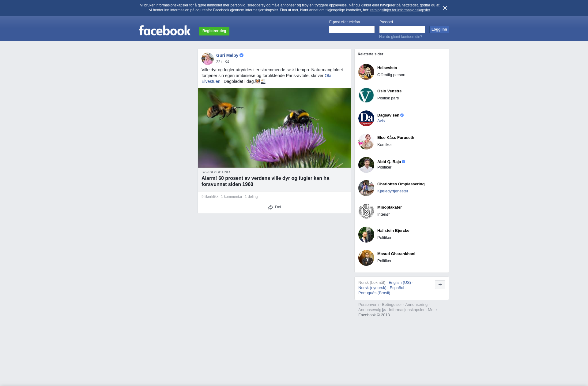The height and width of the screenshot is (386, 588).
Task: Open the 1 deling link
Action: 251,197
